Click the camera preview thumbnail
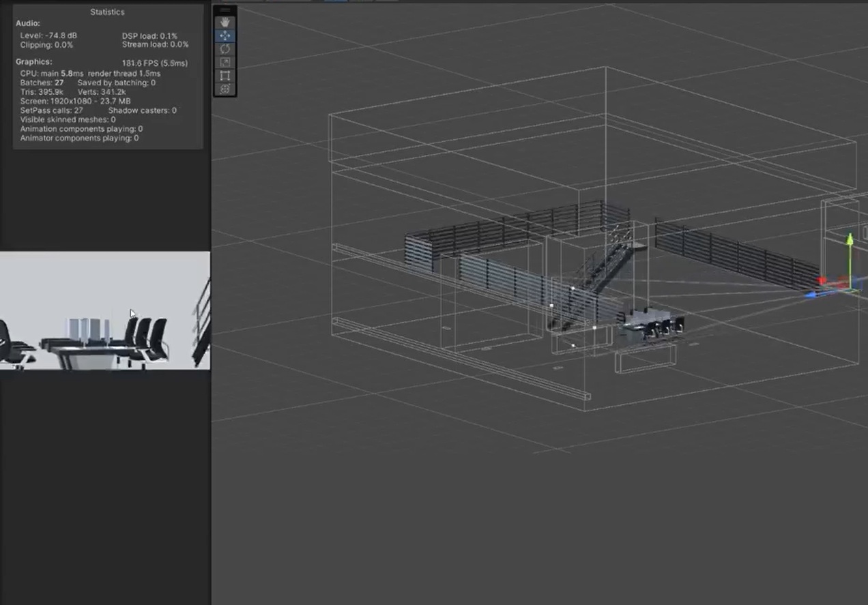868x605 pixels. (105, 310)
